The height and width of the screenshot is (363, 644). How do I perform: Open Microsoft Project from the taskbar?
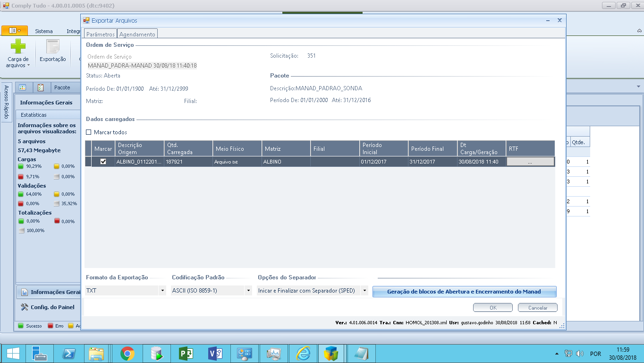point(186,354)
